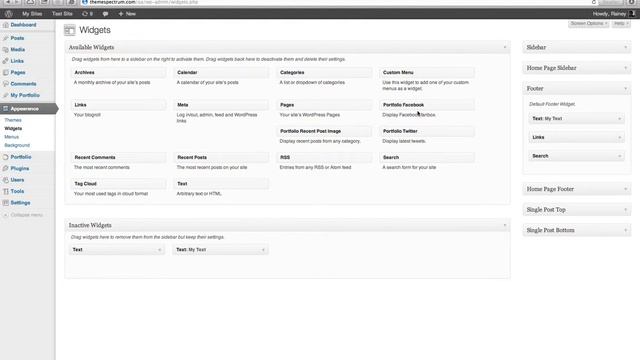Select the Tag Cloud widget
This screenshot has width=640, height=360.
tap(118, 184)
